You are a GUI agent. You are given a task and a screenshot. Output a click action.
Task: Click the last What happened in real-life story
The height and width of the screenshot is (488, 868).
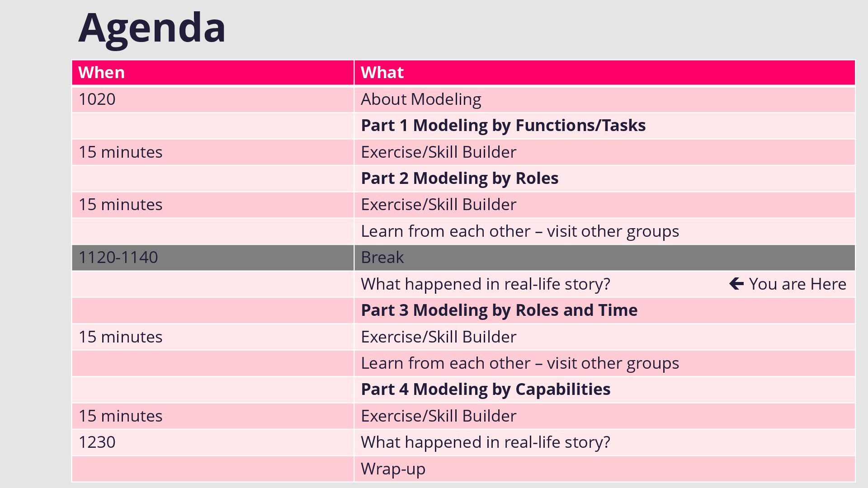486,442
